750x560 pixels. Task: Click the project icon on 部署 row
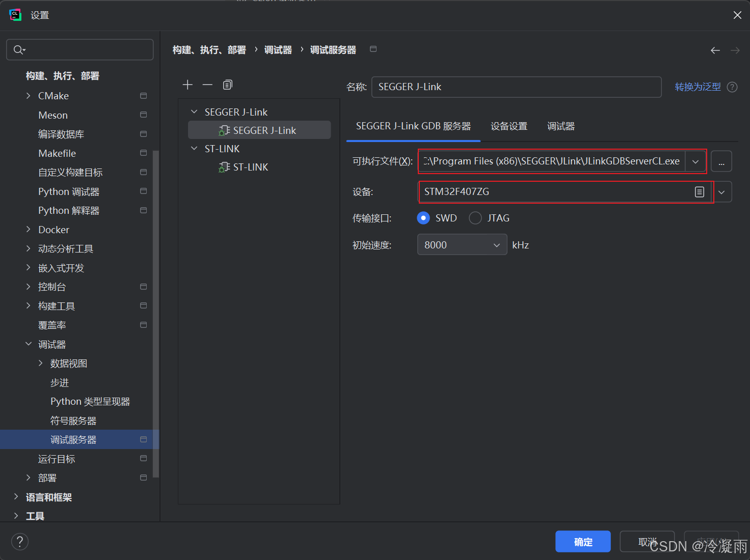coord(143,478)
